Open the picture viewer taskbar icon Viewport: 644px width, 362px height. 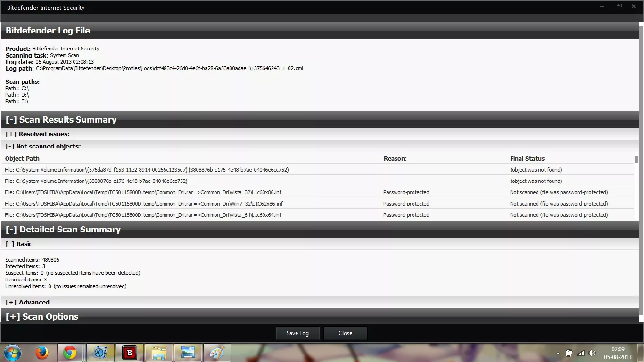click(188, 353)
